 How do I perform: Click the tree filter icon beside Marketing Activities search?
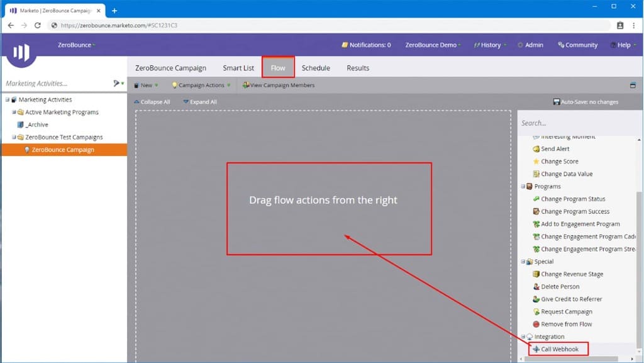(117, 84)
